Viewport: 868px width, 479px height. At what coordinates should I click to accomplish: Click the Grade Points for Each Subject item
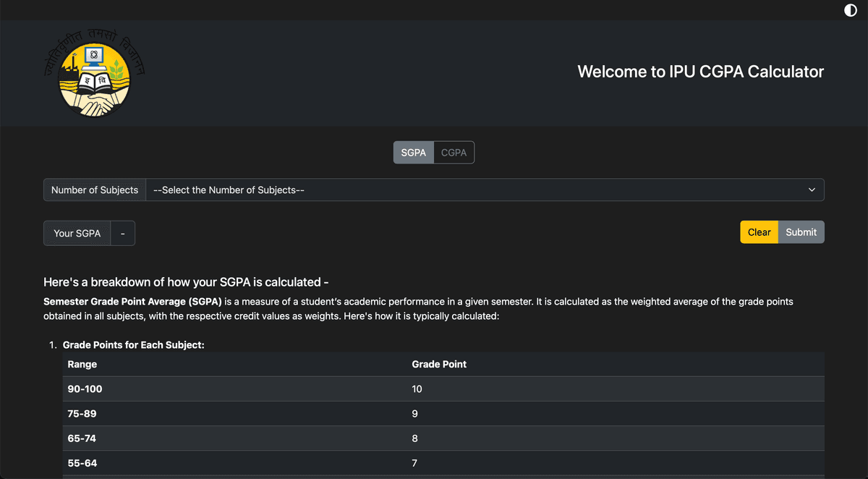point(134,345)
